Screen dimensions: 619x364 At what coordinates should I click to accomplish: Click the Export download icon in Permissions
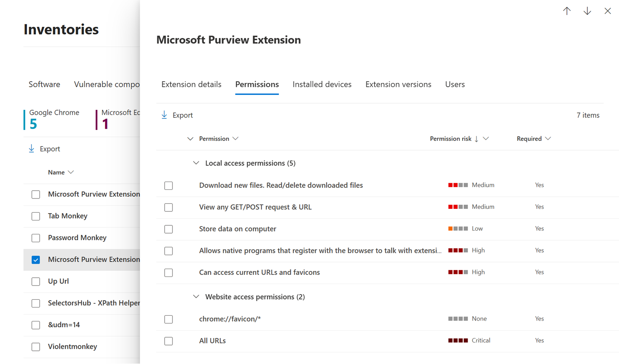click(x=164, y=115)
